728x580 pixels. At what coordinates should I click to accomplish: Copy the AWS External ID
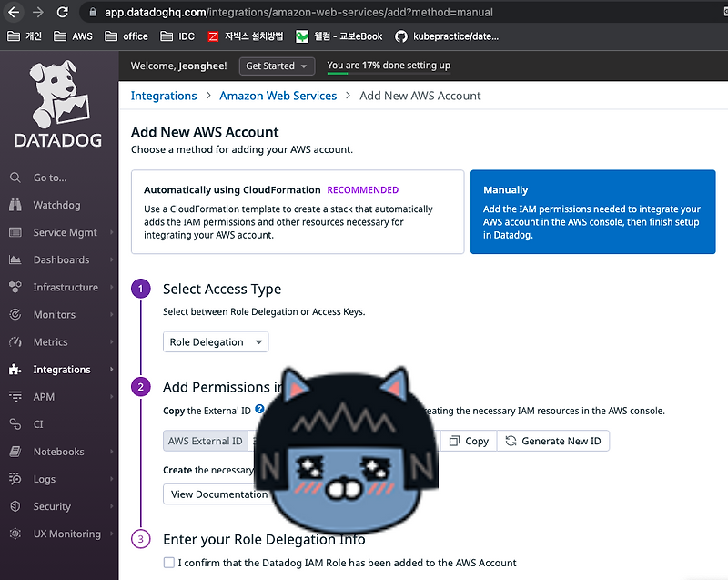click(x=469, y=441)
